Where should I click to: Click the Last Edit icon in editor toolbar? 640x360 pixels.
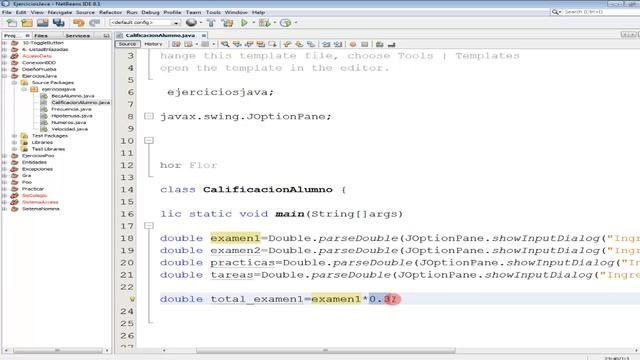point(176,44)
